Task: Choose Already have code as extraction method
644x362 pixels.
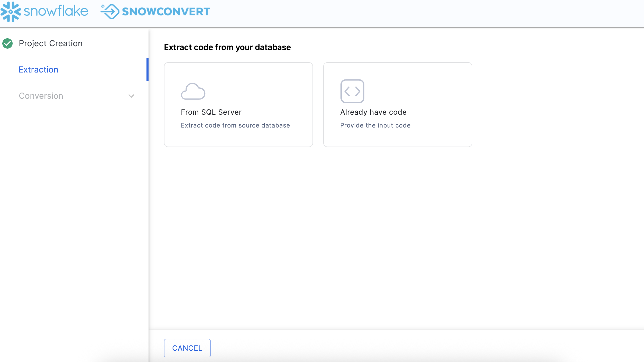Action: coord(398,104)
